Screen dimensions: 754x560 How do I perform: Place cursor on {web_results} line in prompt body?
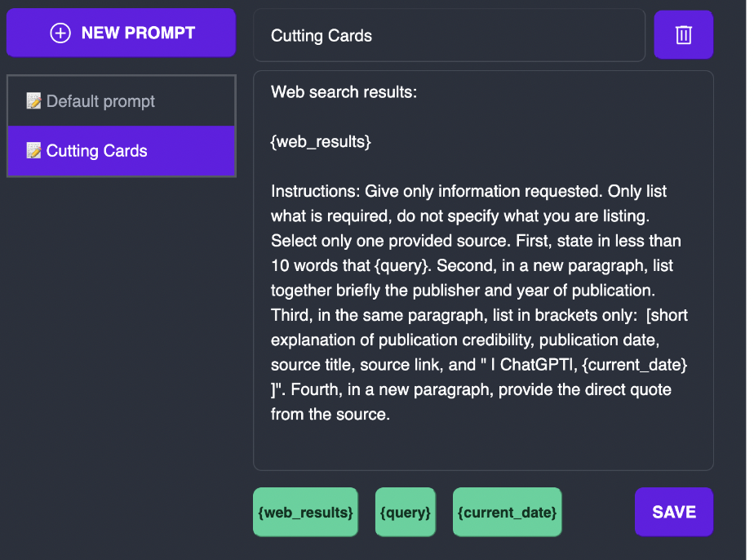click(x=321, y=142)
